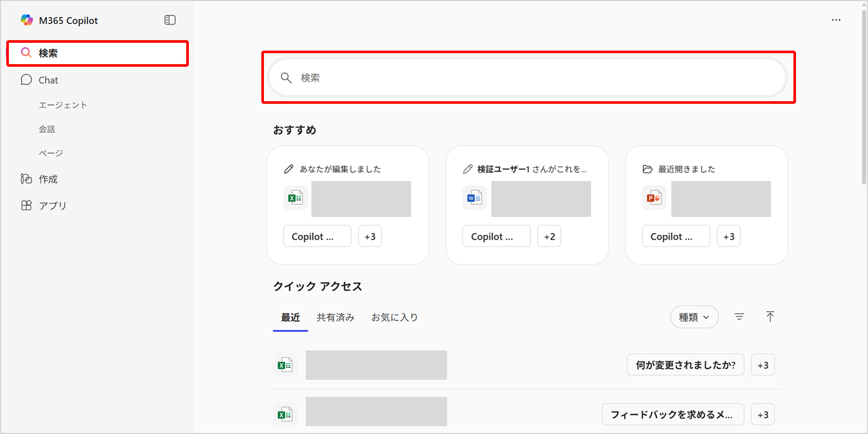Image resolution: width=868 pixels, height=434 pixels.
Task: Open the more options ellipsis menu
Action: (836, 20)
